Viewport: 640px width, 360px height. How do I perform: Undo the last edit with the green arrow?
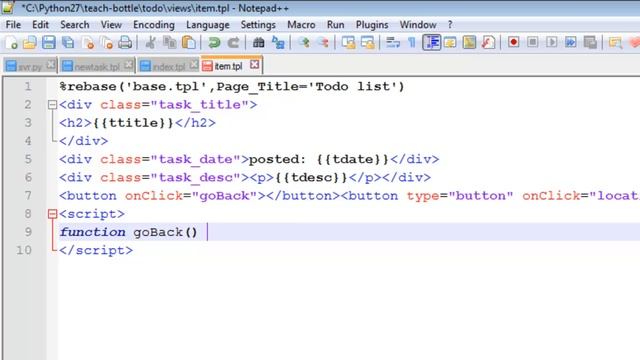pyautogui.click(x=214, y=42)
